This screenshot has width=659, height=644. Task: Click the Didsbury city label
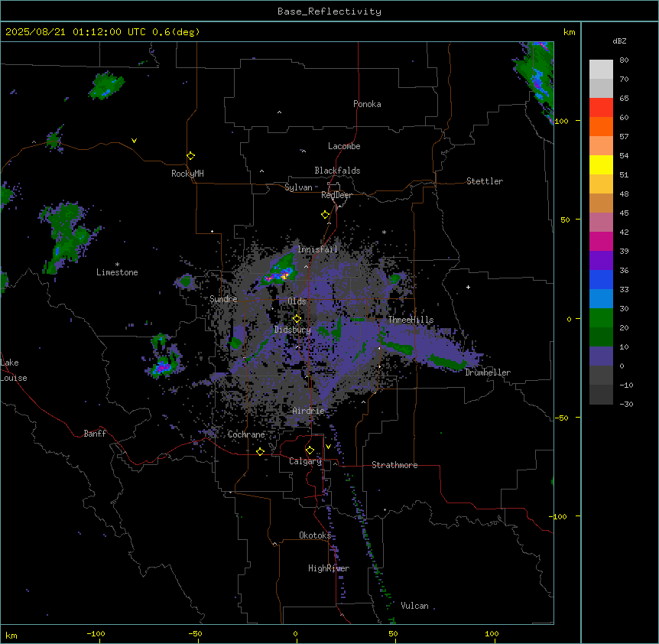[x=293, y=330]
